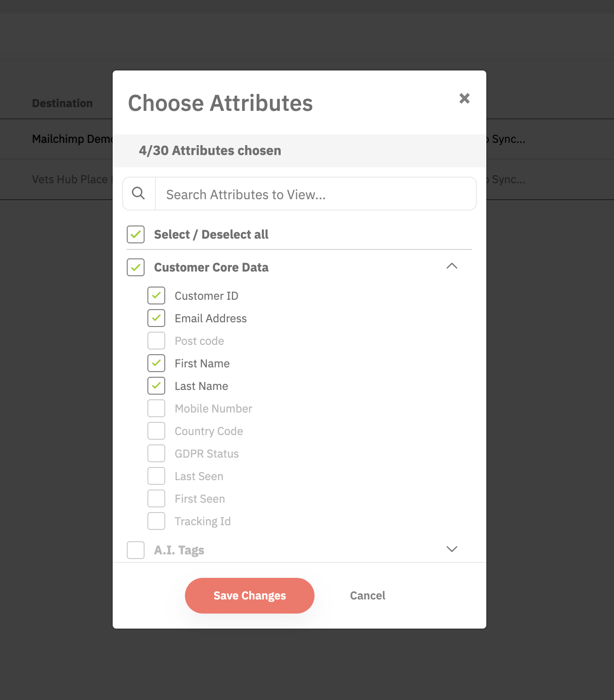Check the Country Code attribute
Screen dimensions: 614x700
pyautogui.click(x=156, y=431)
